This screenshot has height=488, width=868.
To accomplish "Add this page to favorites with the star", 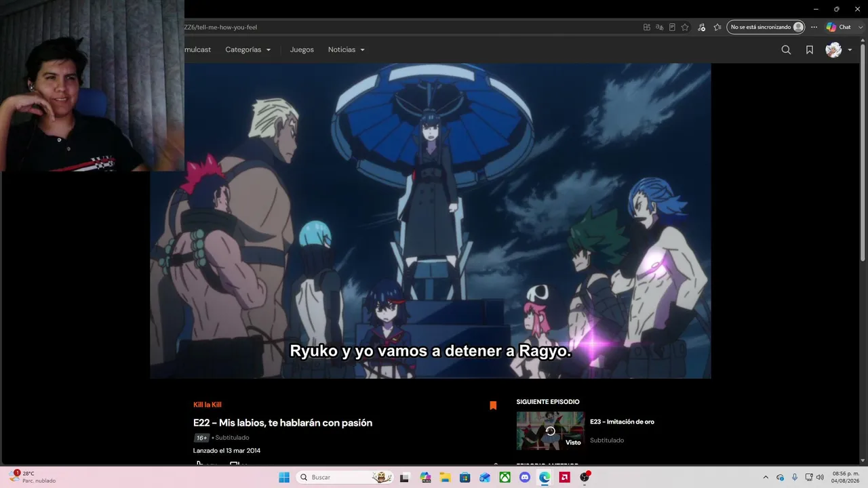I will (685, 27).
